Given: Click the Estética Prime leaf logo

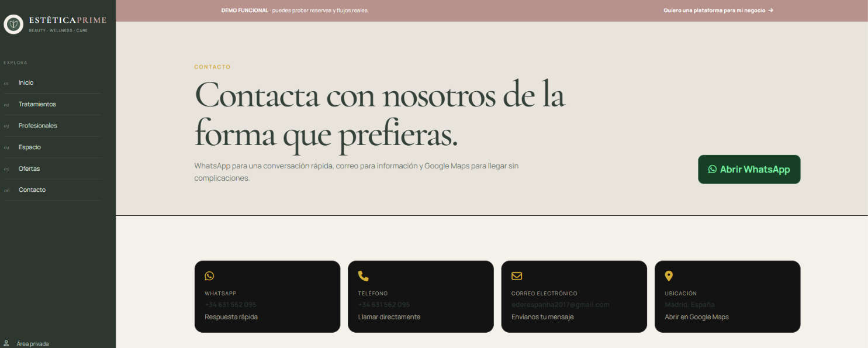Looking at the screenshot, I should point(13,24).
